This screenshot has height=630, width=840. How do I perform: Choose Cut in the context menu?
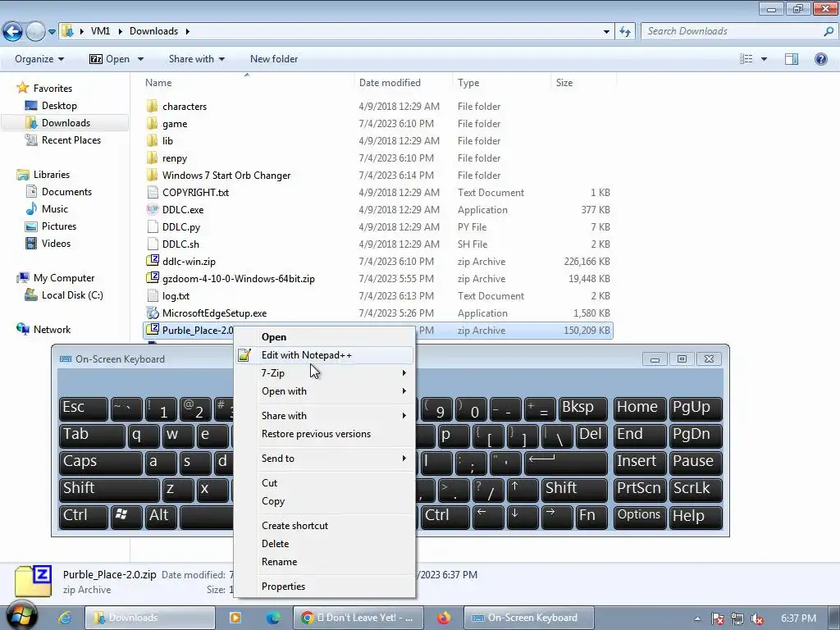pyautogui.click(x=326, y=482)
